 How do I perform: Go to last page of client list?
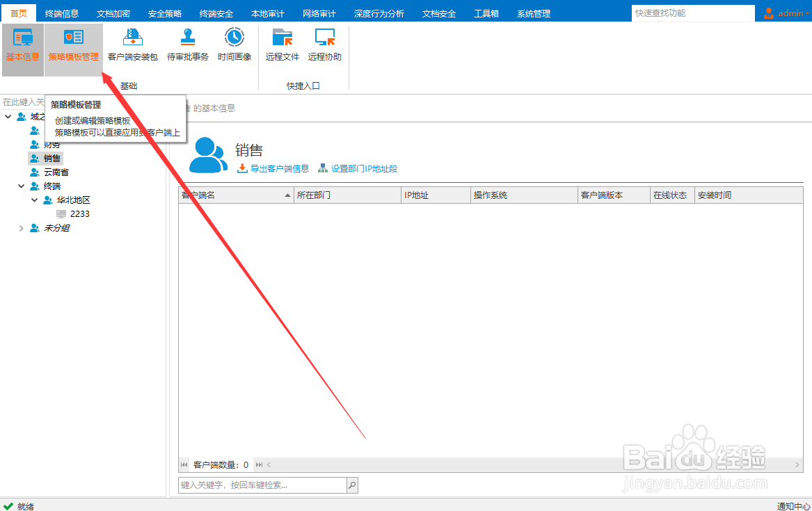tap(259, 464)
